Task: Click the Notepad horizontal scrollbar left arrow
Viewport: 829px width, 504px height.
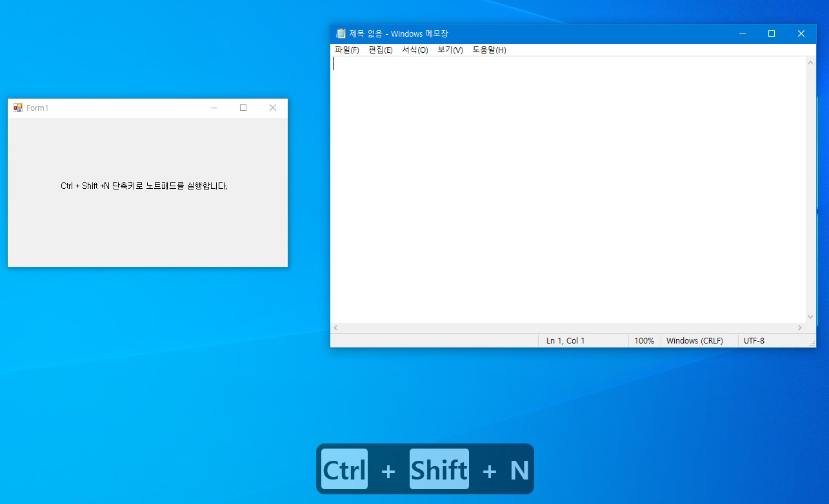Action: (335, 328)
